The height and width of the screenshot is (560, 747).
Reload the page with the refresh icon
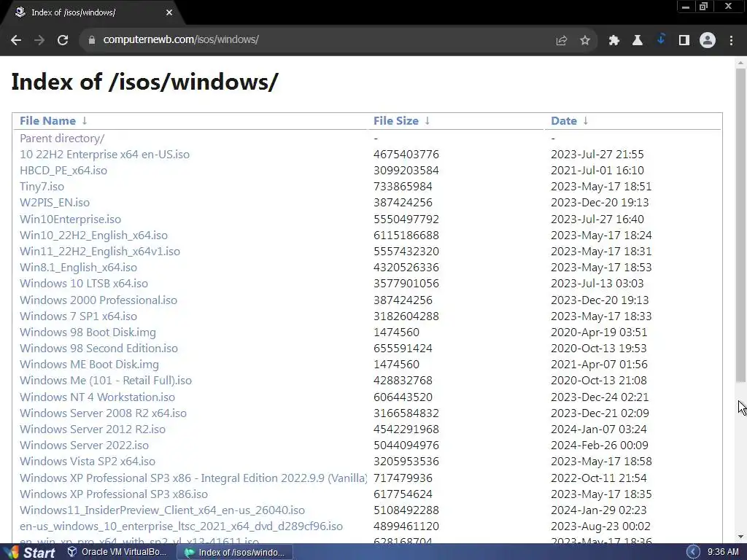click(x=63, y=40)
